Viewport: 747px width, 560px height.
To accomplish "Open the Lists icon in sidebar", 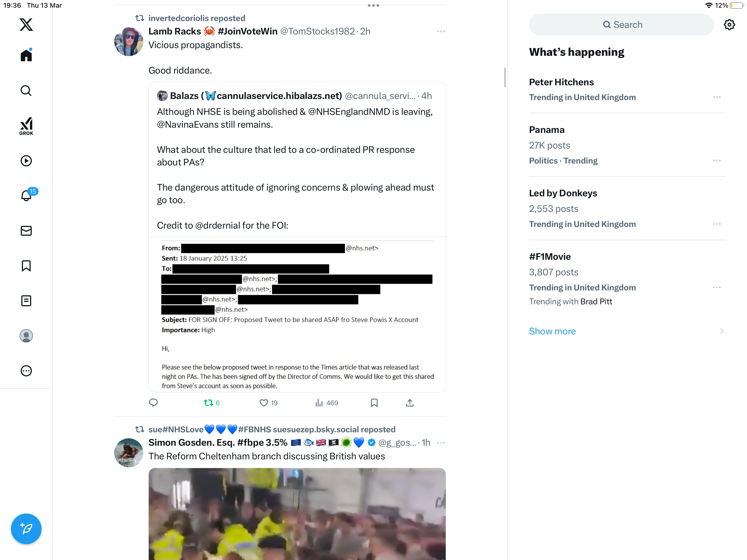I will (26, 301).
